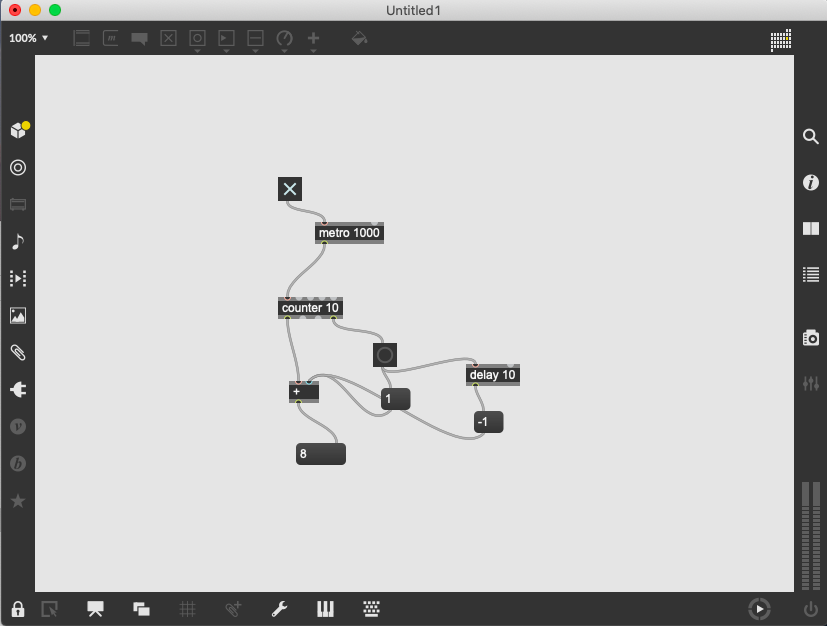827x626 pixels.
Task: Toggle the audio power button
Action: (810, 610)
